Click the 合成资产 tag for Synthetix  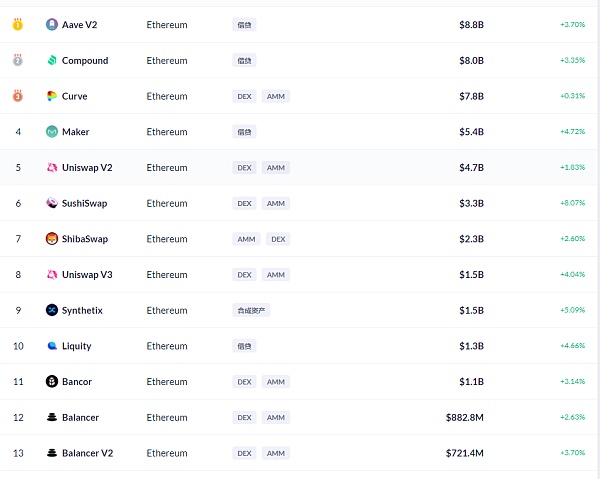coord(251,311)
